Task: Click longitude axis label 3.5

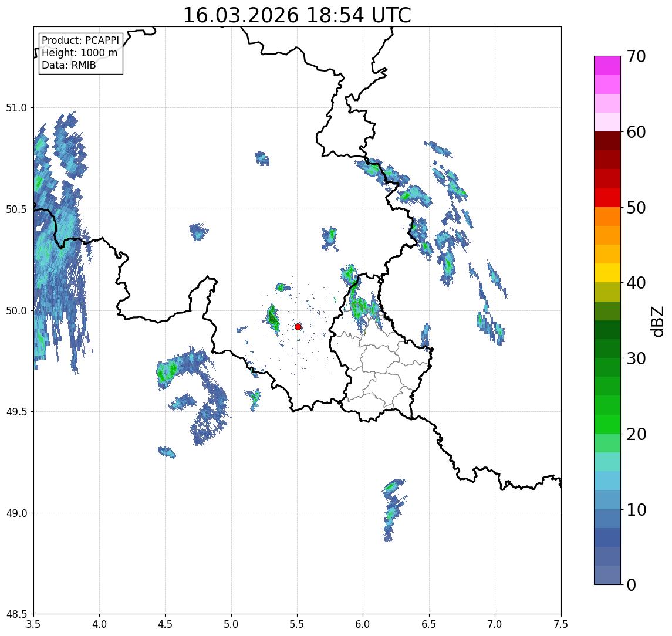Action: point(33,624)
